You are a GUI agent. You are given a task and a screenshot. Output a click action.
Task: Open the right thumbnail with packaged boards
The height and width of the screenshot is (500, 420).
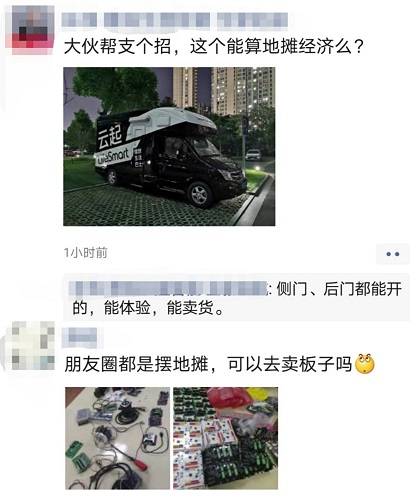[225, 438]
